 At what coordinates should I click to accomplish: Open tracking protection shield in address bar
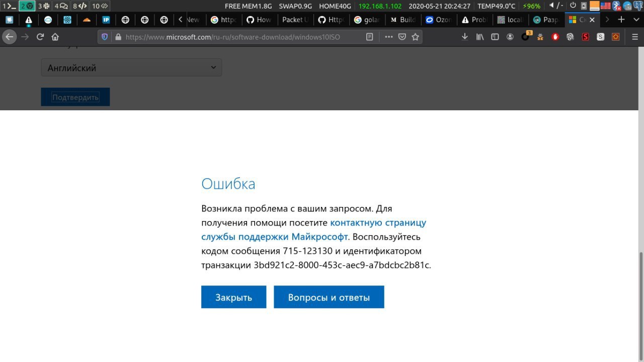(x=105, y=37)
